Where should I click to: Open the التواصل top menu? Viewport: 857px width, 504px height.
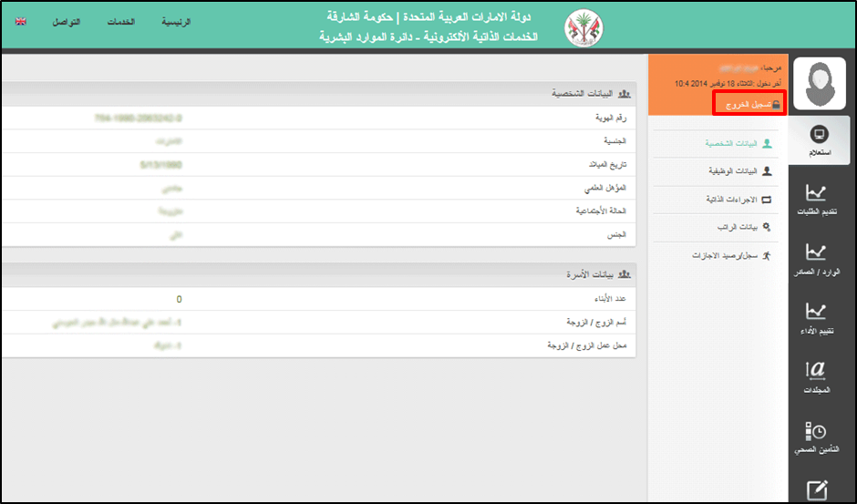[x=67, y=22]
